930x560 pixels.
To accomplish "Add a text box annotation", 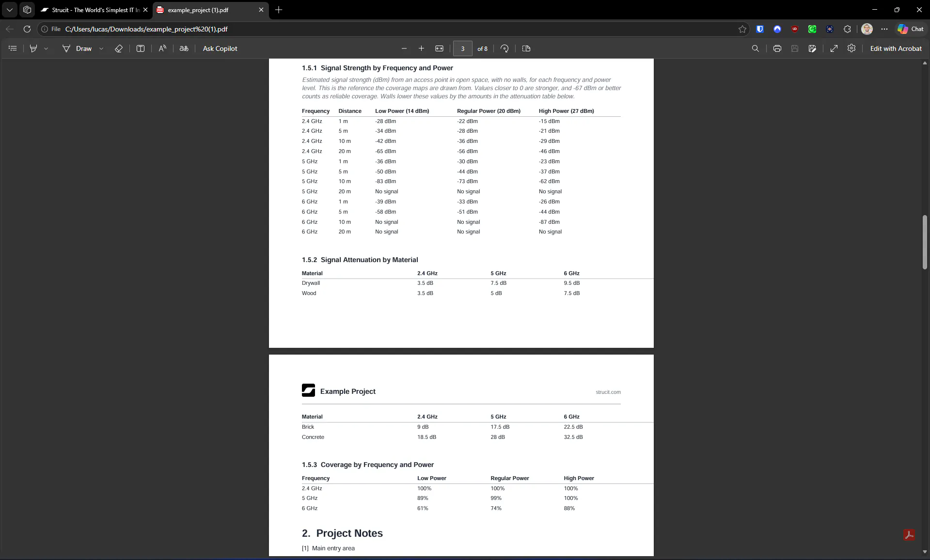I will [141, 48].
